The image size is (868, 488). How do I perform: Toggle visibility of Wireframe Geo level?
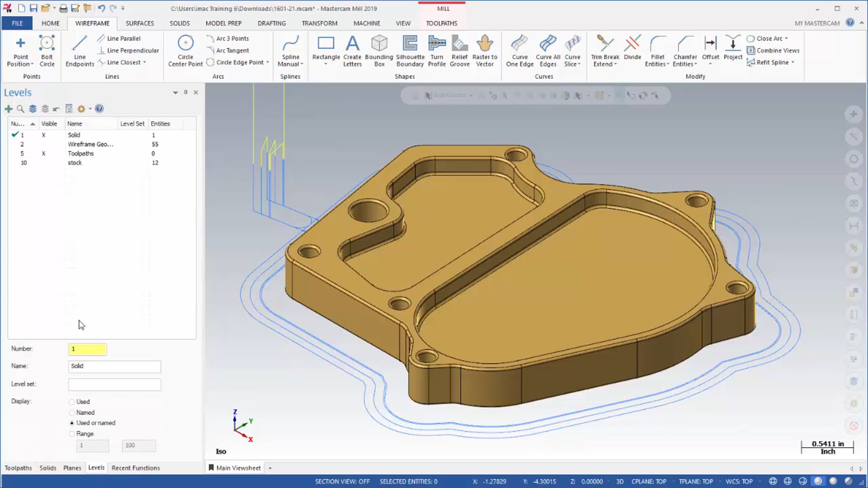[x=43, y=144]
